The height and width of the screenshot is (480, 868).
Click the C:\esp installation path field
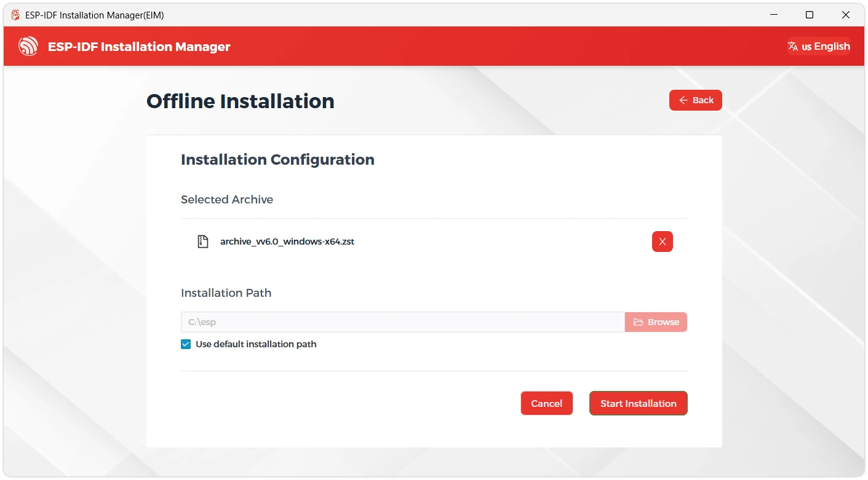(403, 322)
